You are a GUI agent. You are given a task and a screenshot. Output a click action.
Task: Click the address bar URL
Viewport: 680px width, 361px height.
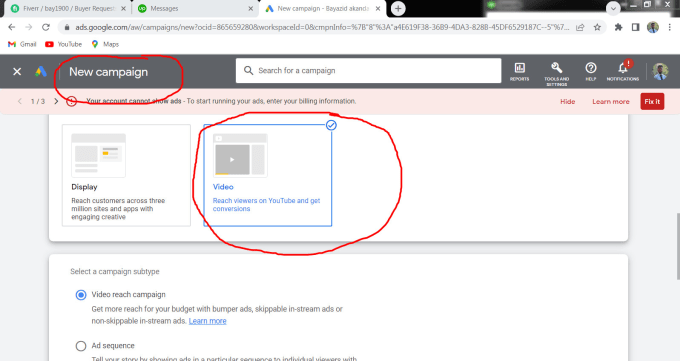322,27
